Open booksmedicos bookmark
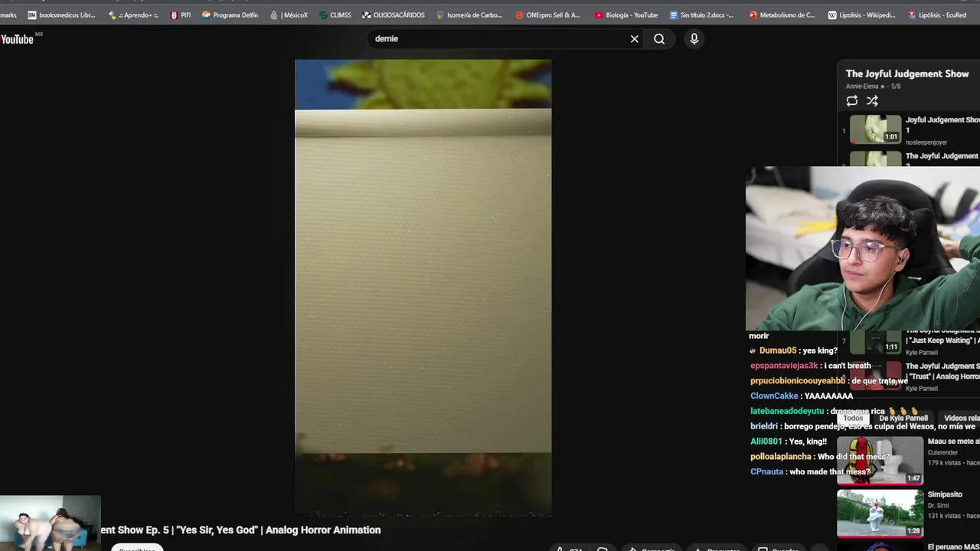This screenshot has width=980, height=551. [x=61, y=15]
